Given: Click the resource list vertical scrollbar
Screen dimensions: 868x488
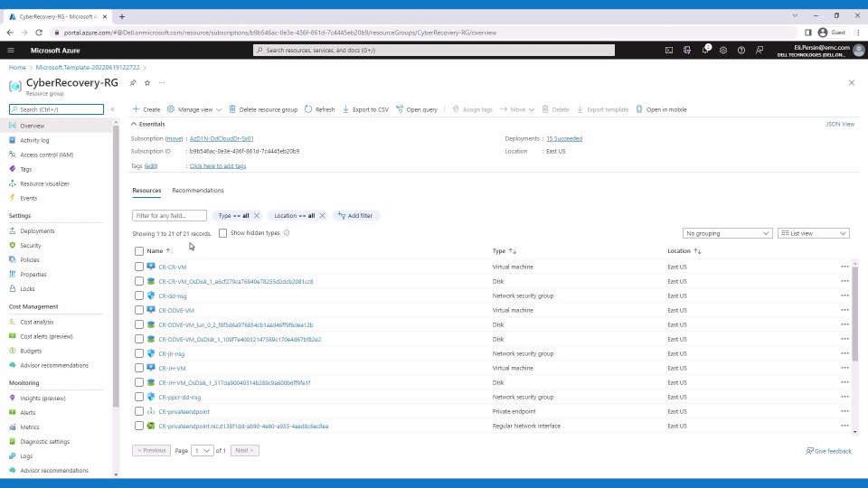Looking at the screenshot, I should [855, 313].
